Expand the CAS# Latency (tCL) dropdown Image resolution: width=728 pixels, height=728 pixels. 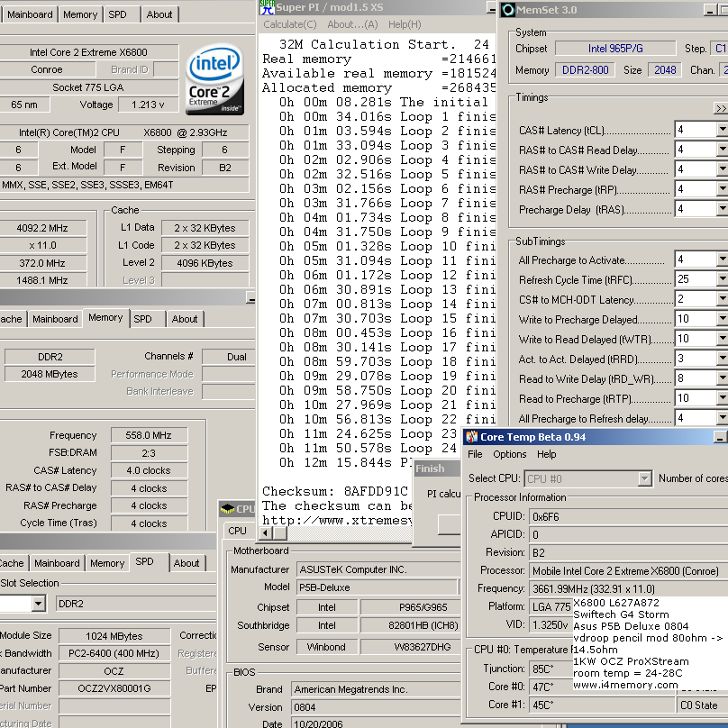coord(723,129)
